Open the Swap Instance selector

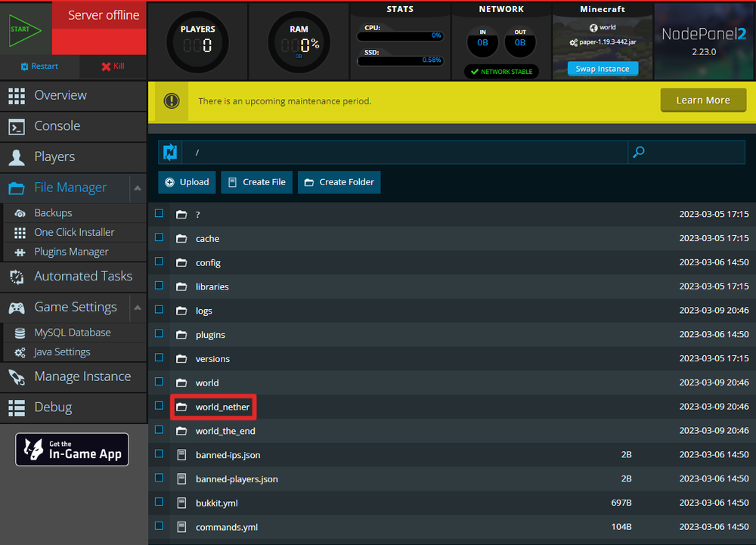(602, 69)
